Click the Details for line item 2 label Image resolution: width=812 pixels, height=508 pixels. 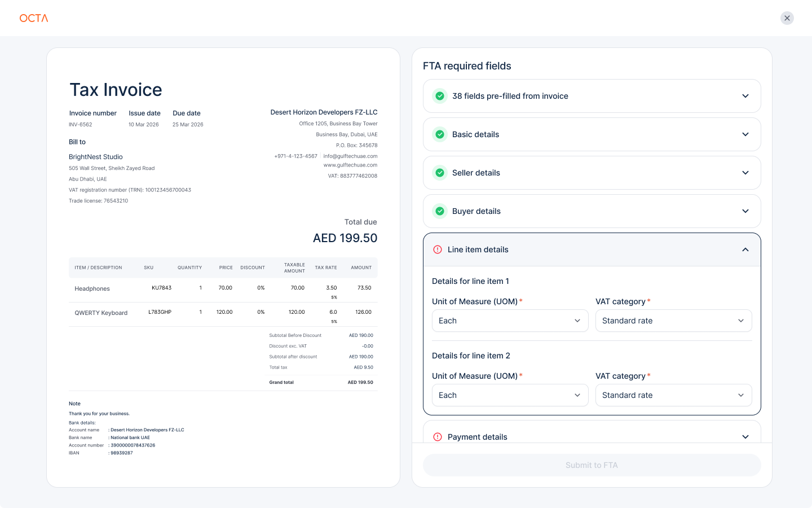pyautogui.click(x=471, y=356)
